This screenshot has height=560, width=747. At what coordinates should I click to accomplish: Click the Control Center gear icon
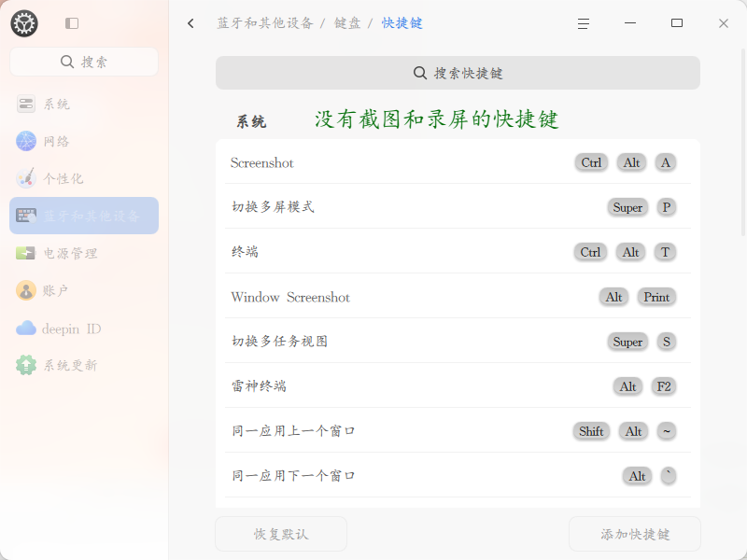24,23
